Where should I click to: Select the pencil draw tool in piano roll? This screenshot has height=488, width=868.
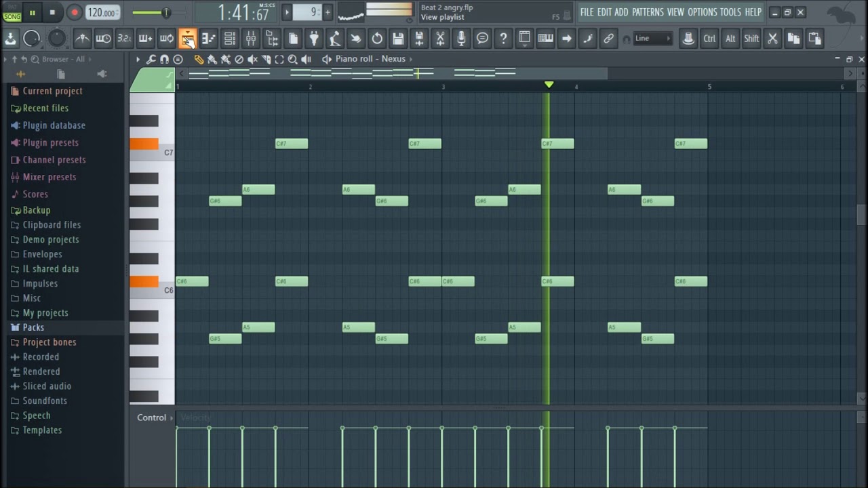(199, 60)
